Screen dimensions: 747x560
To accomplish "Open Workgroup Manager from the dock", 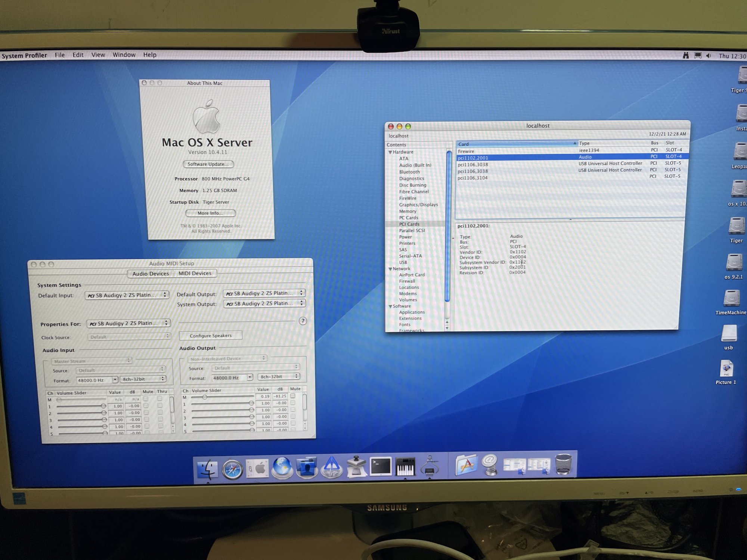I will (307, 467).
